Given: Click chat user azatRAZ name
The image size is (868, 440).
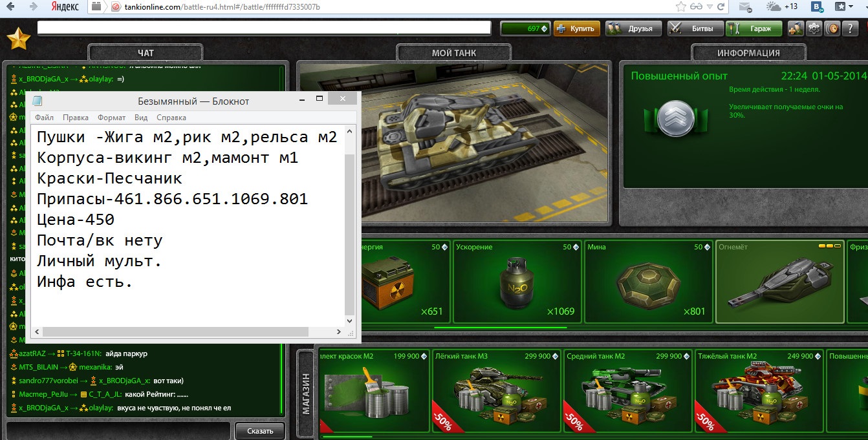Looking at the screenshot, I should (x=32, y=353).
